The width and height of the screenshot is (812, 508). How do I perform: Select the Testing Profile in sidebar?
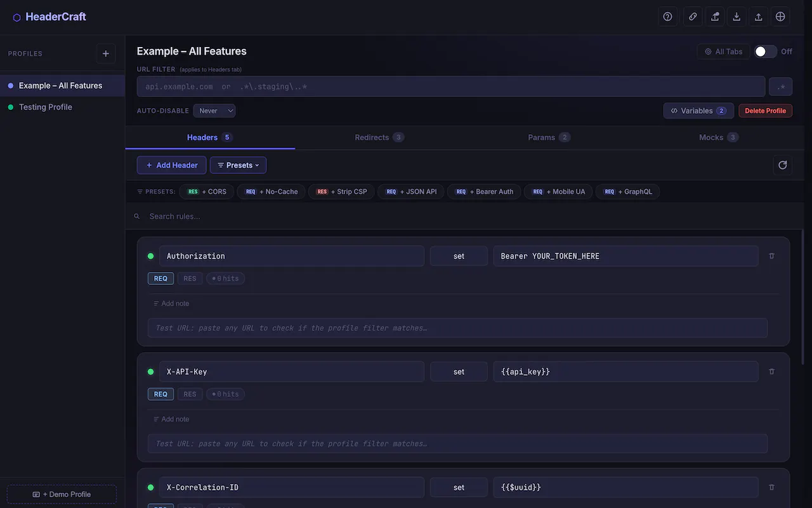[62, 107]
